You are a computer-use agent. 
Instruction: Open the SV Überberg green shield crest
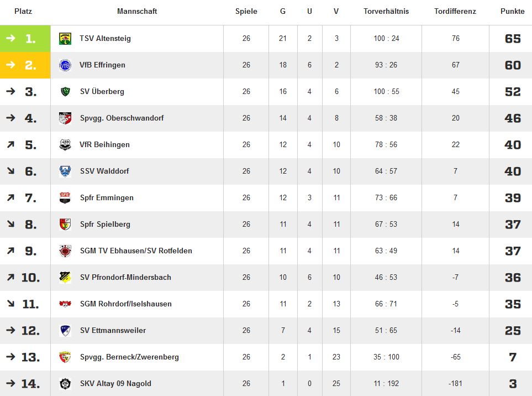65,91
